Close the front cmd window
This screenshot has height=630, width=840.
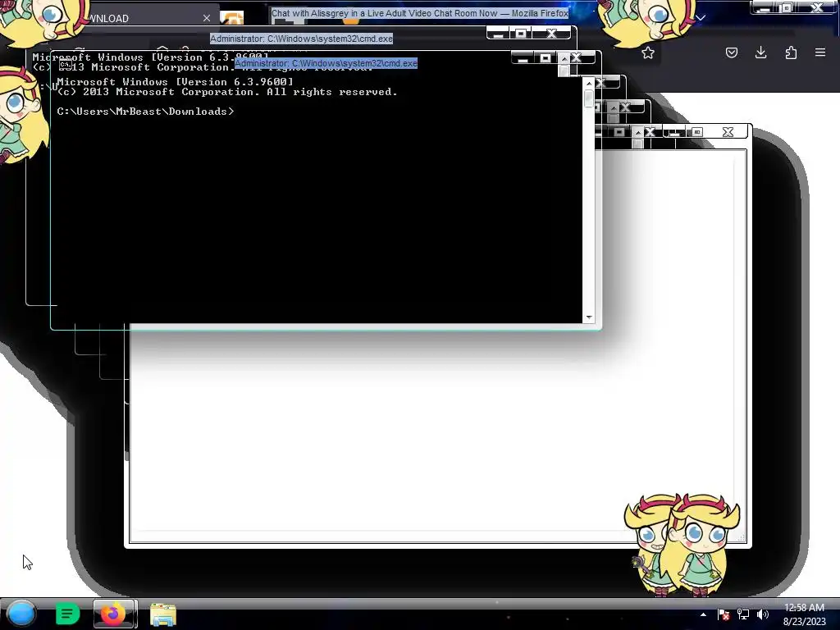[577, 58]
